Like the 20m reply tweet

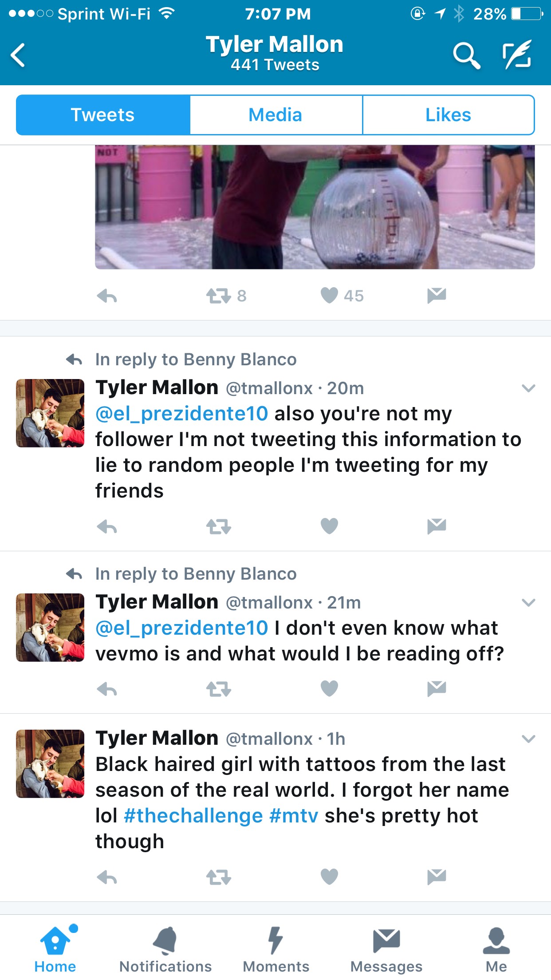coord(329,526)
